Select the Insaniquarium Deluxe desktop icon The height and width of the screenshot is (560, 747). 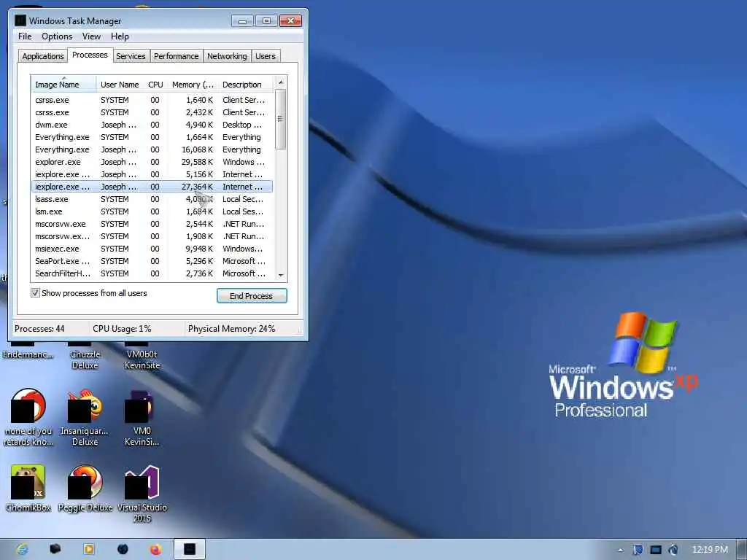pyautogui.click(x=85, y=417)
